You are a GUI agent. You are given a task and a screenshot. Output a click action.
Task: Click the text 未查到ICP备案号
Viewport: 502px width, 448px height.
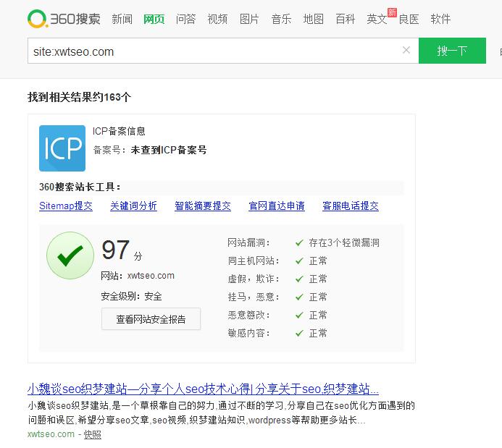pyautogui.click(x=169, y=150)
